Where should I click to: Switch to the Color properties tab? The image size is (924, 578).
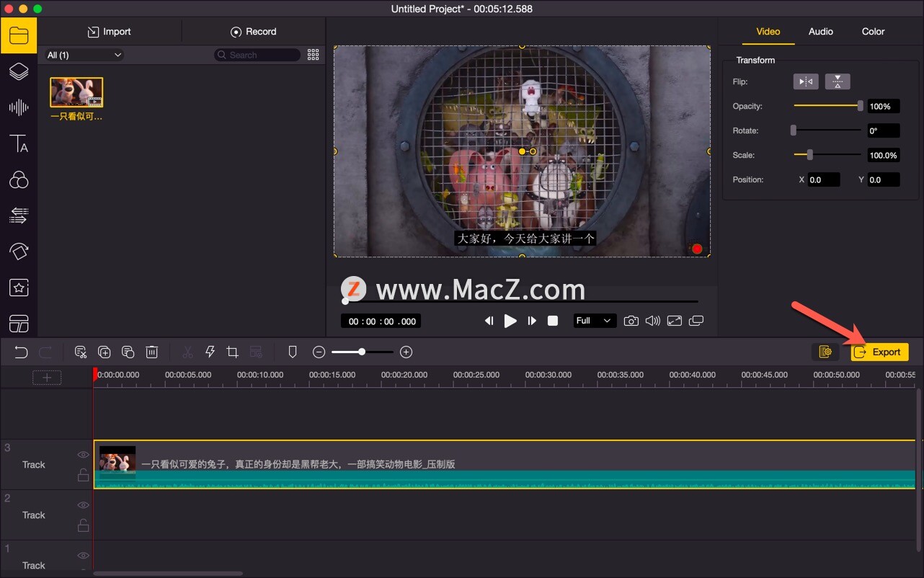(873, 32)
